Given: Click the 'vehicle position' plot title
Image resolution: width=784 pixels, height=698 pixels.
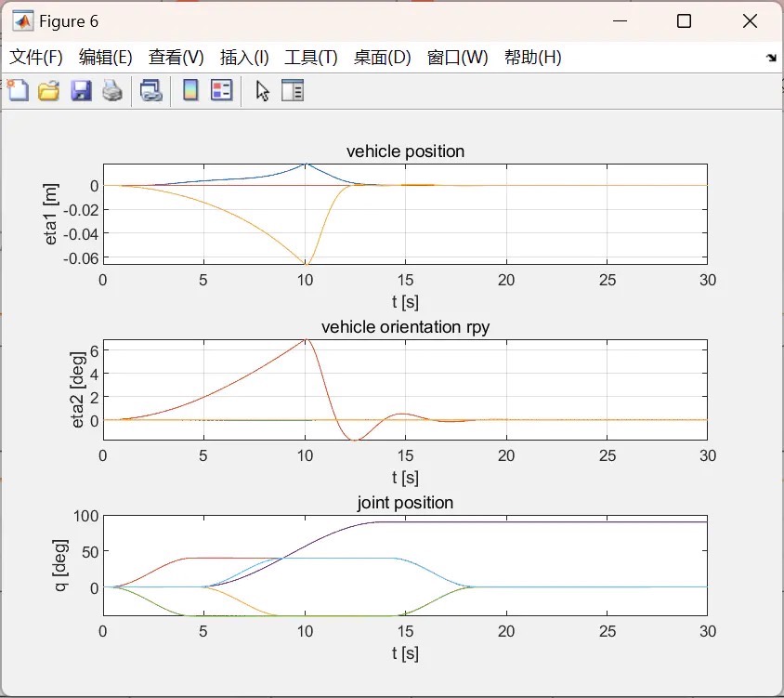Looking at the screenshot, I should point(406,151).
